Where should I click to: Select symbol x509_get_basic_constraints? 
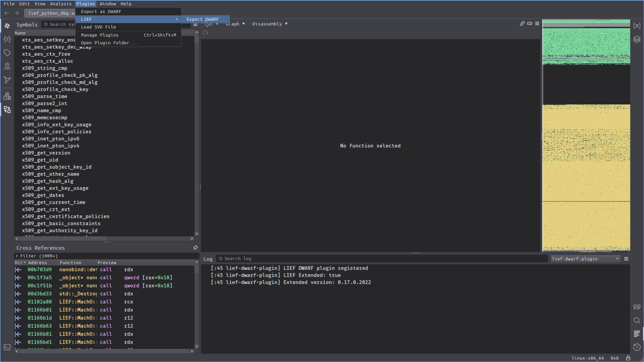pos(61,223)
